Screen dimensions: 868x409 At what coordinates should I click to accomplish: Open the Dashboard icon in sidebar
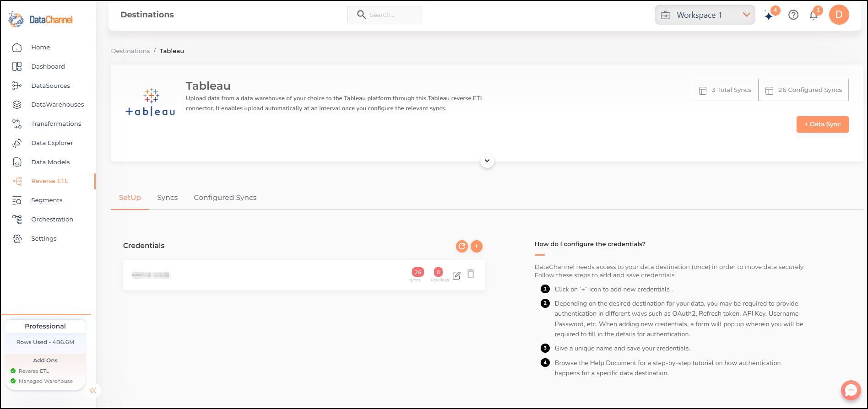coord(17,66)
